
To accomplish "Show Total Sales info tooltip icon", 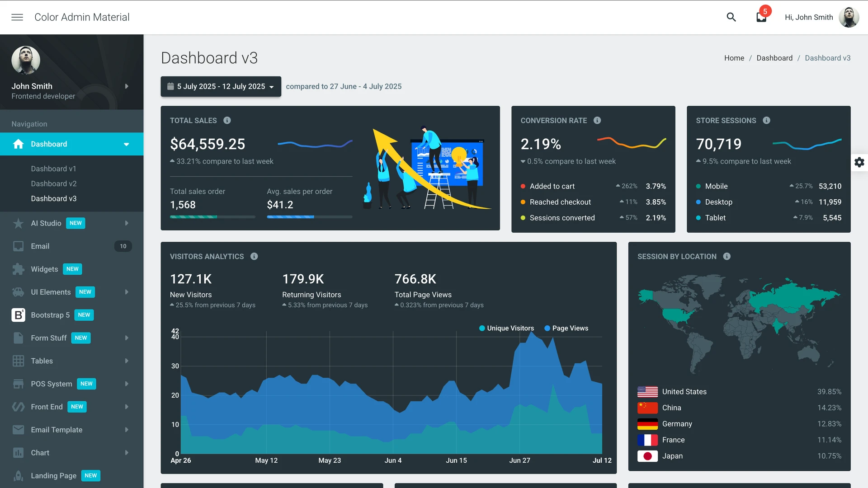I will click(227, 120).
